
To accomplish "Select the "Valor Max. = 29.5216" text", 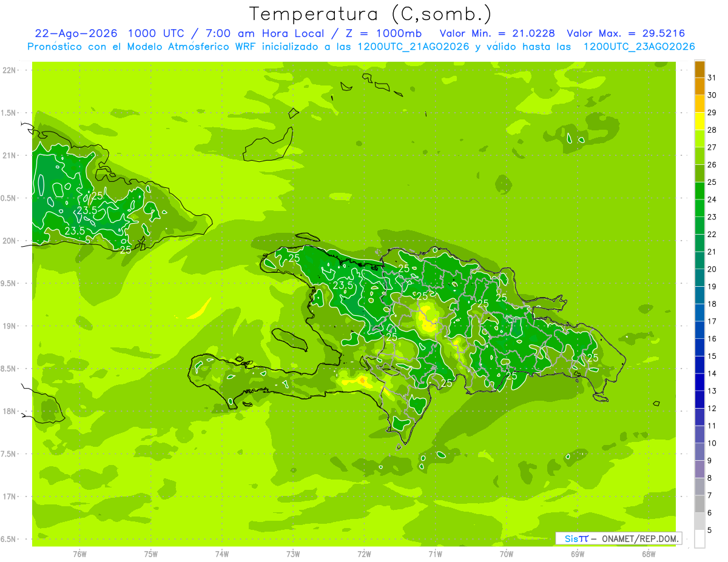I will click(625, 33).
